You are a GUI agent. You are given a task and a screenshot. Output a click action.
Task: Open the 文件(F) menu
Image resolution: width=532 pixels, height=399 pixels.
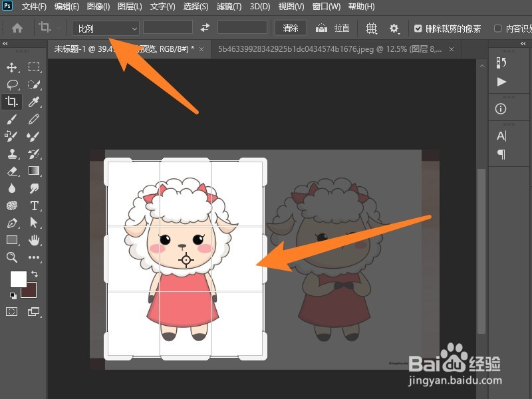[x=34, y=7]
